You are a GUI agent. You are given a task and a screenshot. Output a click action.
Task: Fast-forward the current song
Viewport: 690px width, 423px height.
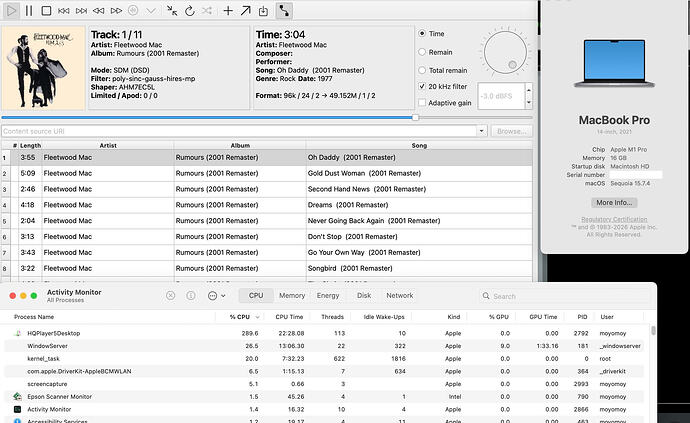pyautogui.click(x=116, y=11)
